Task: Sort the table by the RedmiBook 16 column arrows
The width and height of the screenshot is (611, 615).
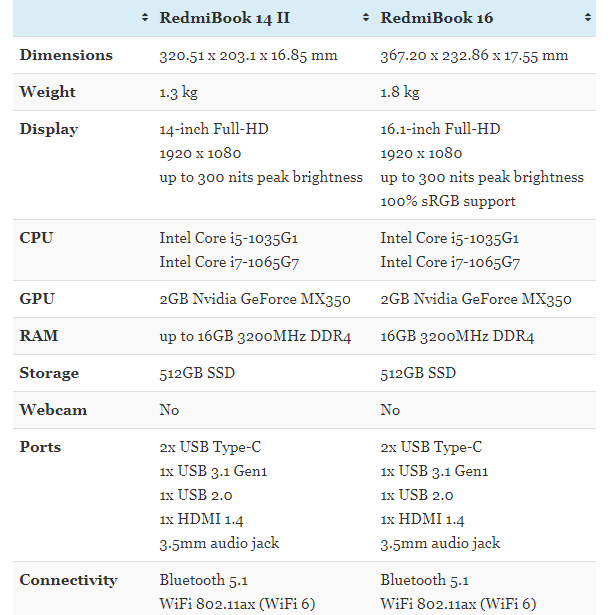Action: (x=587, y=18)
